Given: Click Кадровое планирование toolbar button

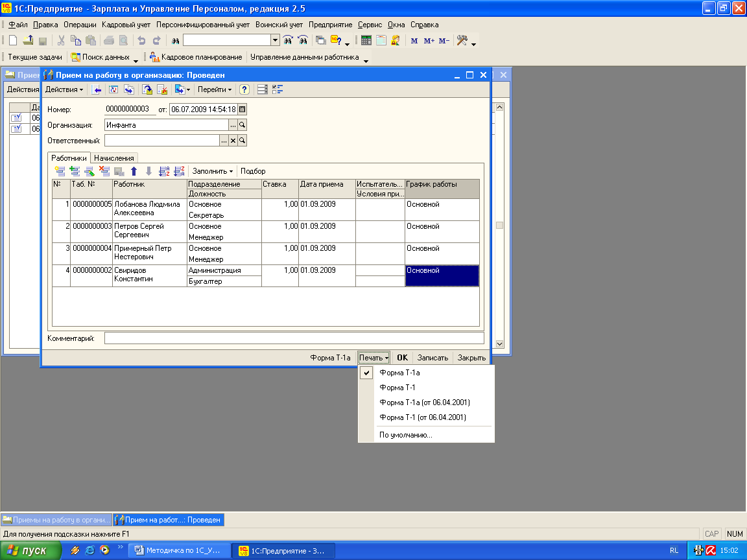Looking at the screenshot, I should (x=196, y=57).
